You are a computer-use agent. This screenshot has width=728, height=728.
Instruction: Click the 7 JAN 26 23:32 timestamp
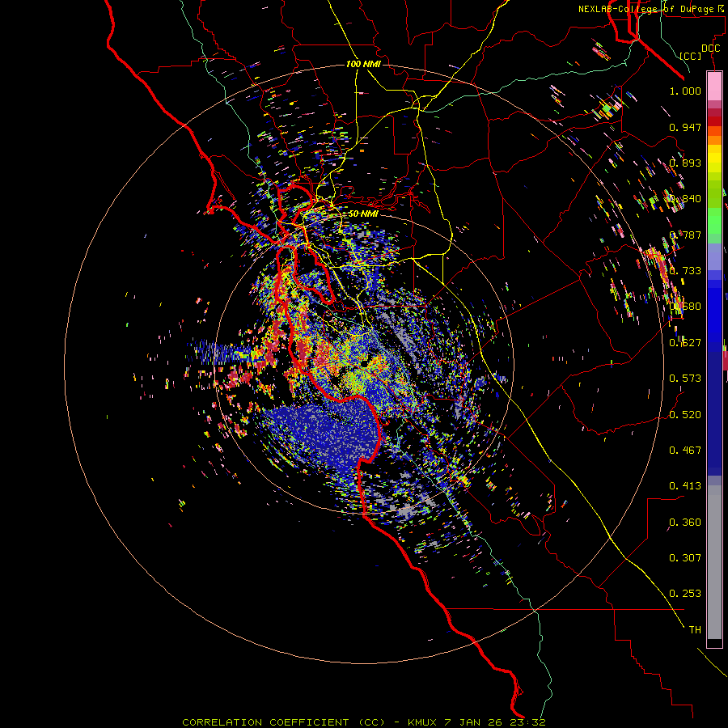(494, 722)
